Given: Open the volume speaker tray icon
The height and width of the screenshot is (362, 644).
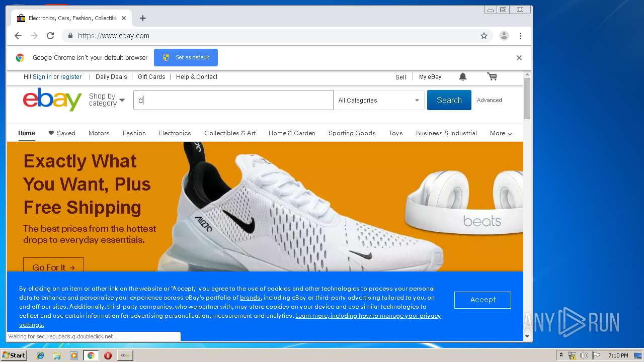Looking at the screenshot, I should [x=584, y=355].
